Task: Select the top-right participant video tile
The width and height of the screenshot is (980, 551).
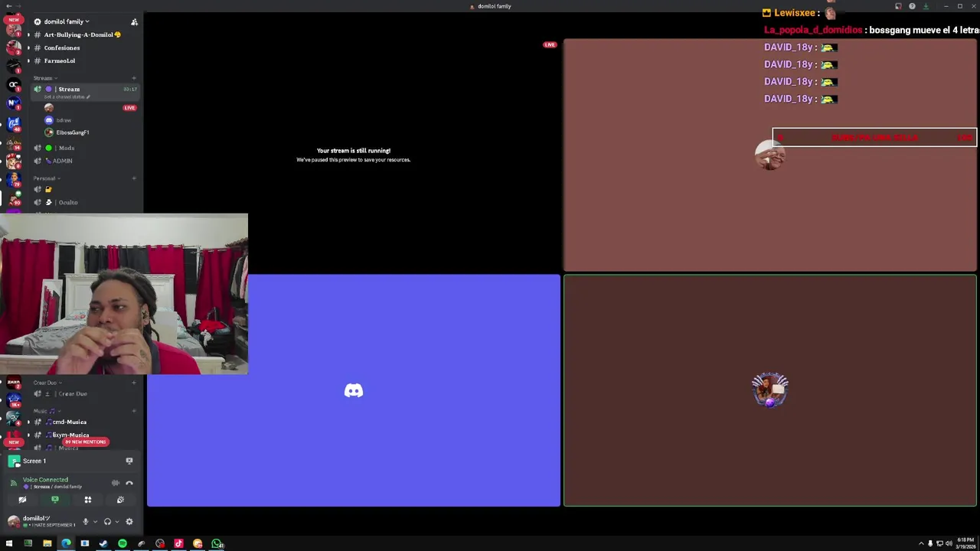Action: tap(770, 155)
